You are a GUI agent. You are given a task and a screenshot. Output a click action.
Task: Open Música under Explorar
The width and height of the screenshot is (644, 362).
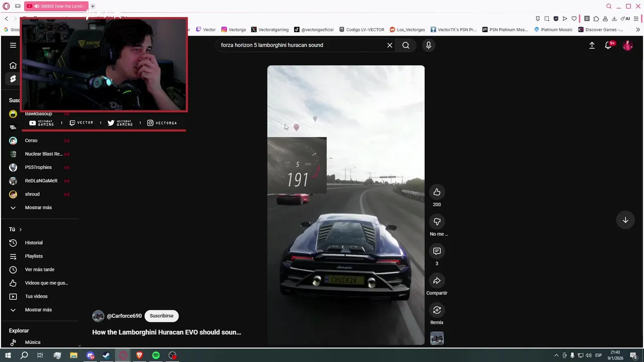(33, 342)
